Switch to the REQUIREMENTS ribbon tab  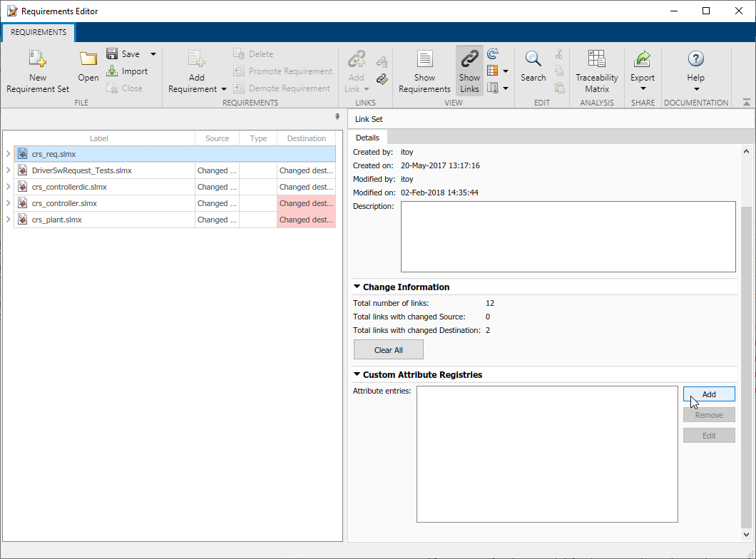38,32
